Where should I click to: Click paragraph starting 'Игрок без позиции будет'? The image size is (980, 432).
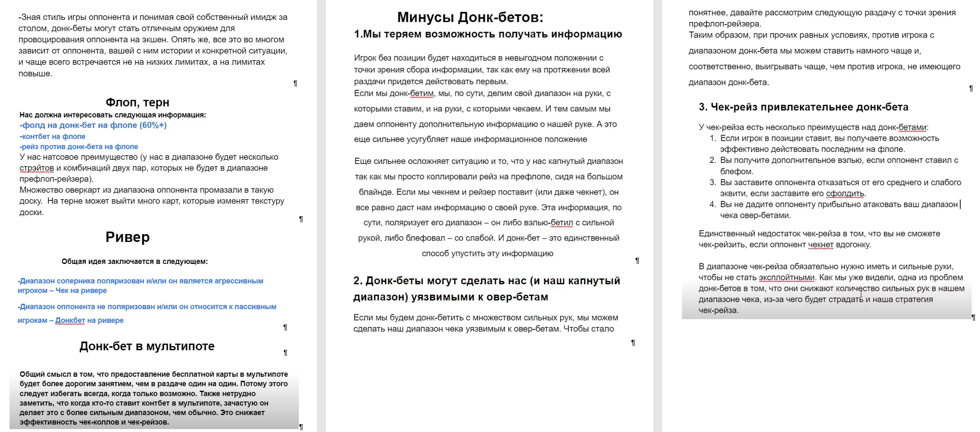[x=482, y=70]
